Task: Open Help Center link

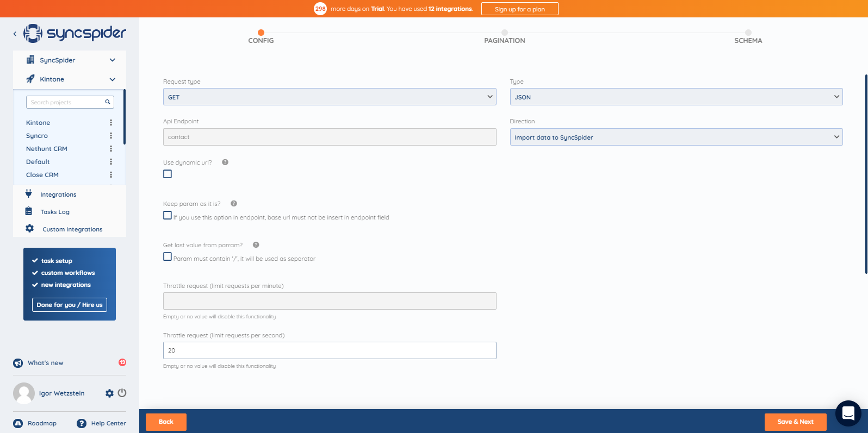Action: point(109,423)
